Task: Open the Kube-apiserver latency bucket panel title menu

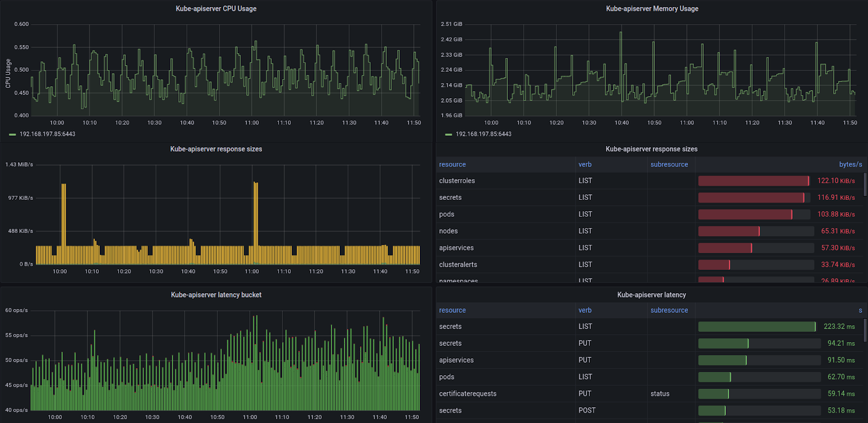Action: click(x=216, y=295)
